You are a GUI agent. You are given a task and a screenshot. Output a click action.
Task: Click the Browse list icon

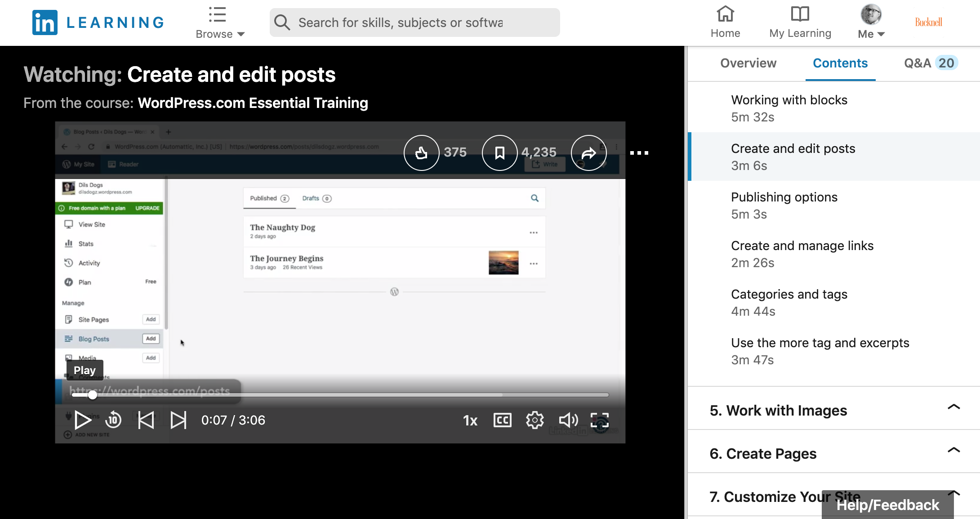pyautogui.click(x=217, y=14)
